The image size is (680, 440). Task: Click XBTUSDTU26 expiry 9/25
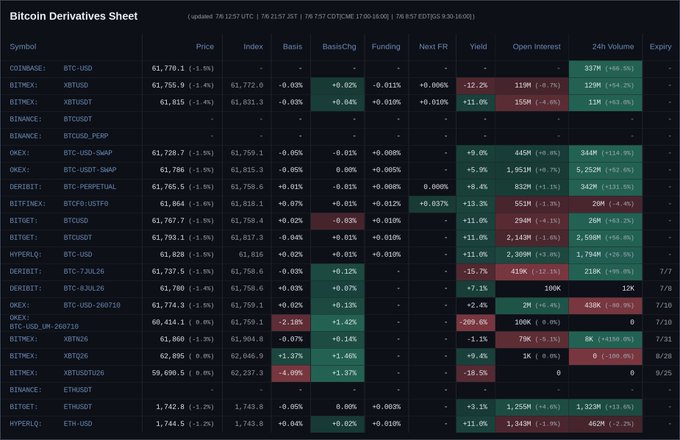664,373
